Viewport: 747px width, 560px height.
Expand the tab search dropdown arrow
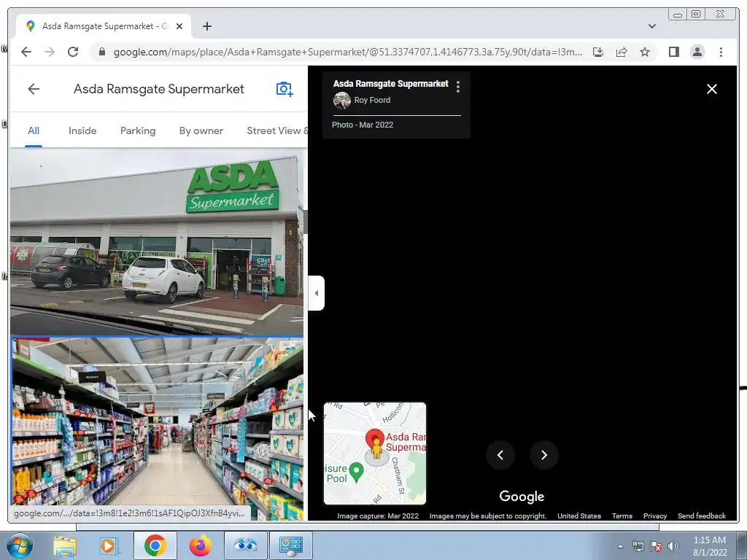click(651, 26)
